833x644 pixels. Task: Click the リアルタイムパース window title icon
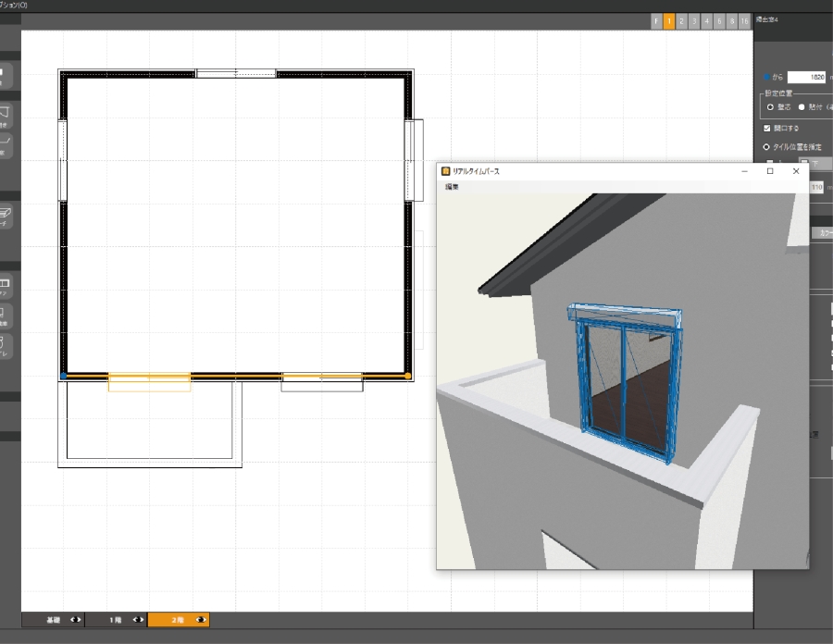(446, 171)
